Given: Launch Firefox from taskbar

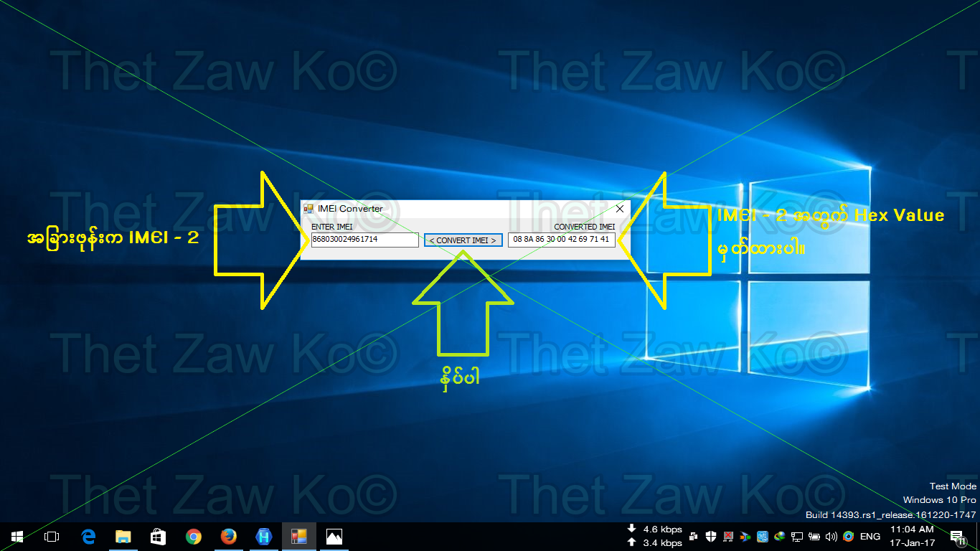Looking at the screenshot, I should pyautogui.click(x=228, y=537).
